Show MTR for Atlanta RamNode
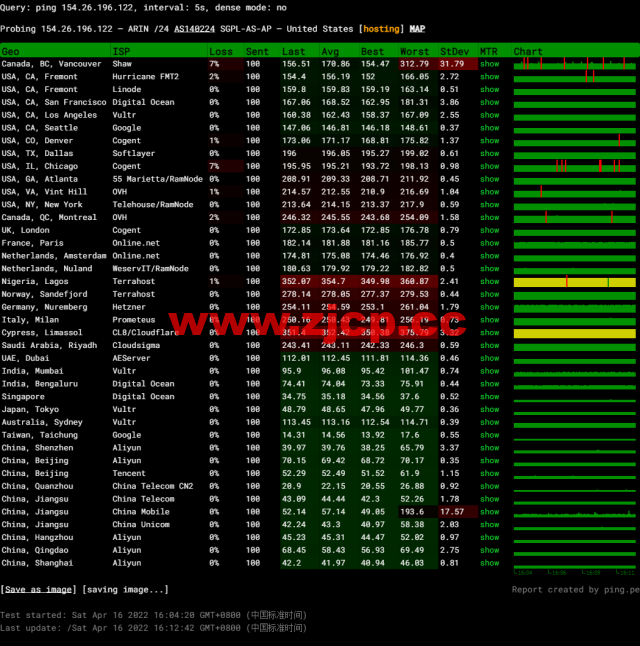Image resolution: width=640 pixels, height=646 pixels. (x=490, y=179)
